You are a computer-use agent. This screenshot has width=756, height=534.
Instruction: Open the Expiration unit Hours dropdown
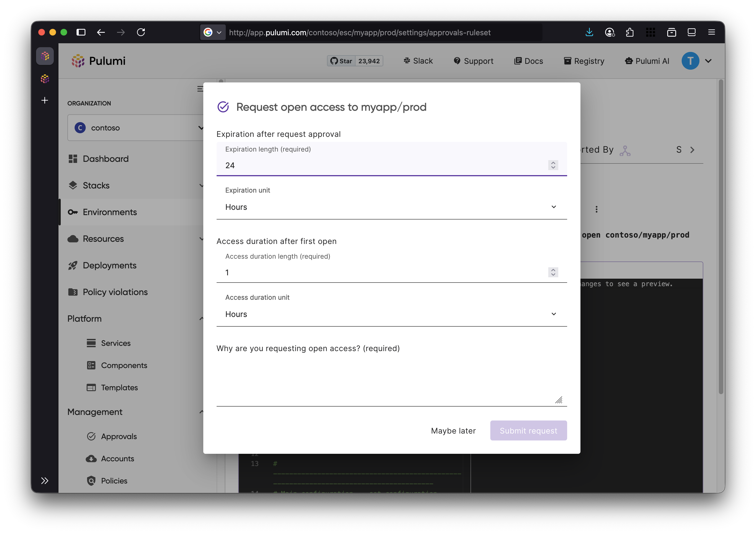click(x=391, y=207)
